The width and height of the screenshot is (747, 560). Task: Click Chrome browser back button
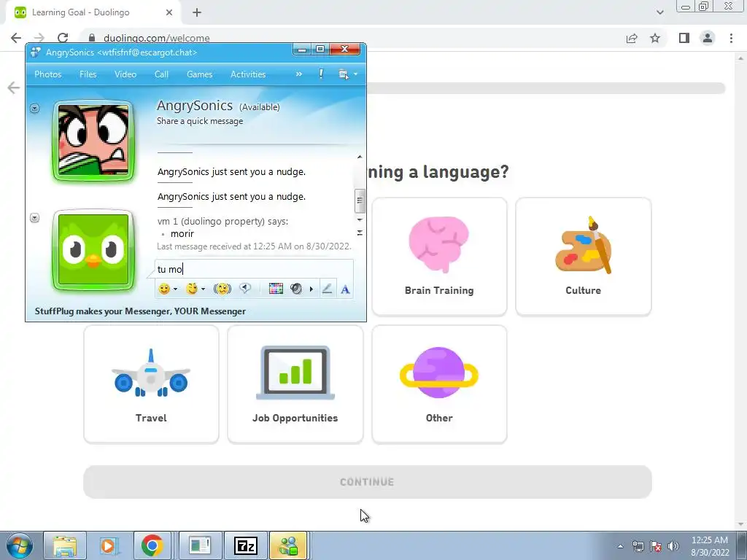(16, 38)
